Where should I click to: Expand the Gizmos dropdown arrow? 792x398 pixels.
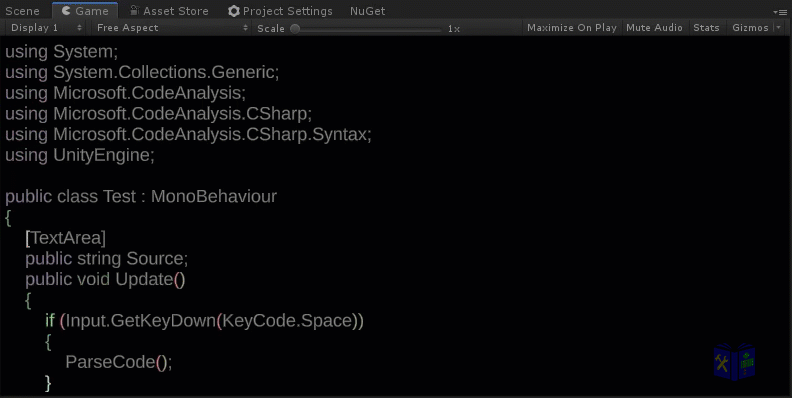[778, 28]
